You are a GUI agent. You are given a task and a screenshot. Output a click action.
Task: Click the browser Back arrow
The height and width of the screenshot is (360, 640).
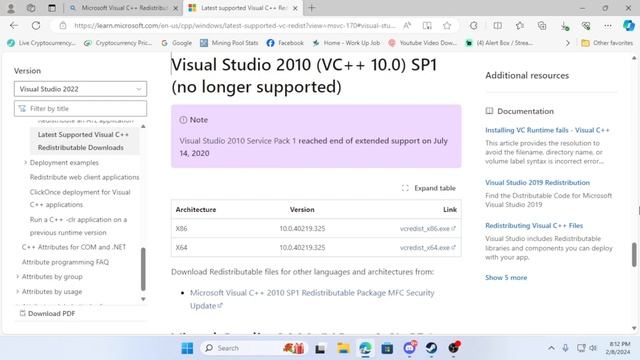(x=14, y=26)
